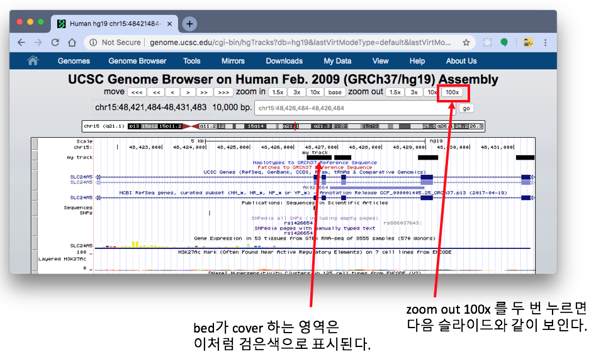Zoom out 100x
This screenshot has width=596, height=364.
point(453,92)
